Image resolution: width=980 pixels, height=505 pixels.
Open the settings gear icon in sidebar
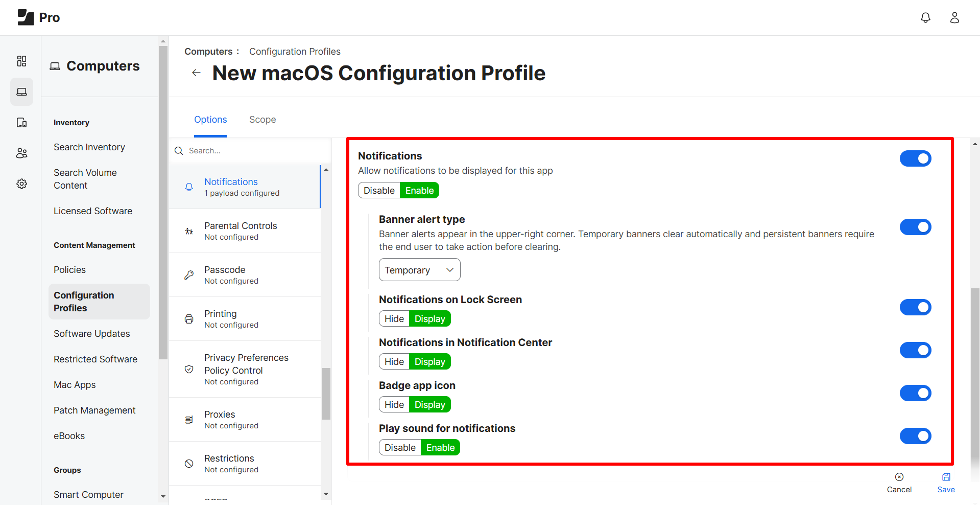click(x=21, y=183)
